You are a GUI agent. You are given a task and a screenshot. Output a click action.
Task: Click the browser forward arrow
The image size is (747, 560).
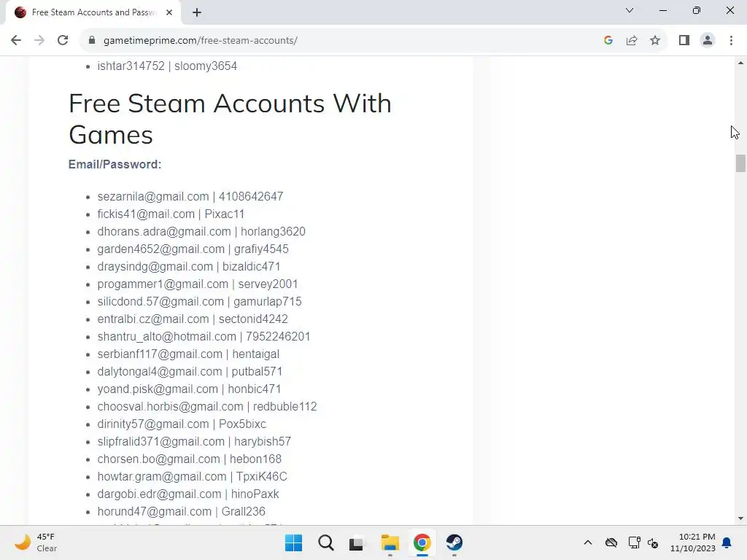tap(39, 41)
